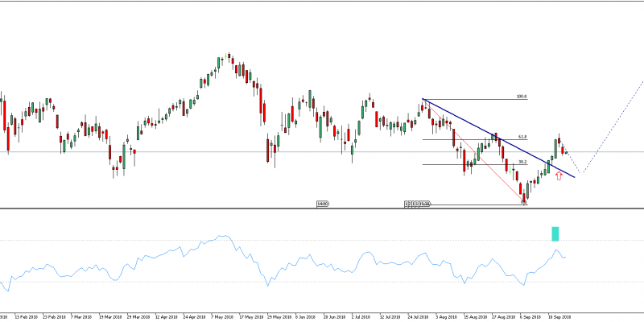This screenshot has height=322, width=644.
Task: Click the Fibonacci 38.2 level label
Action: (522, 162)
